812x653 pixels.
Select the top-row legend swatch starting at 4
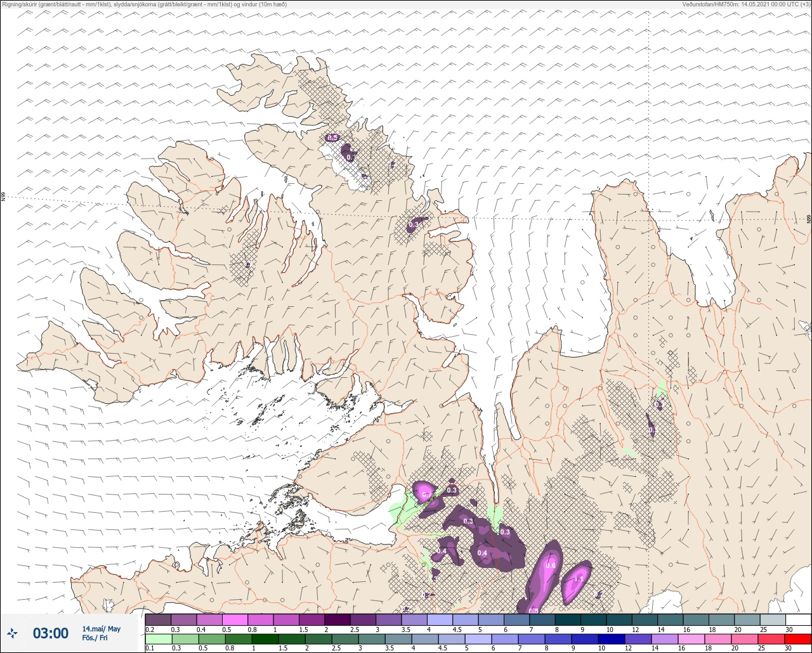pyautogui.click(x=440, y=619)
